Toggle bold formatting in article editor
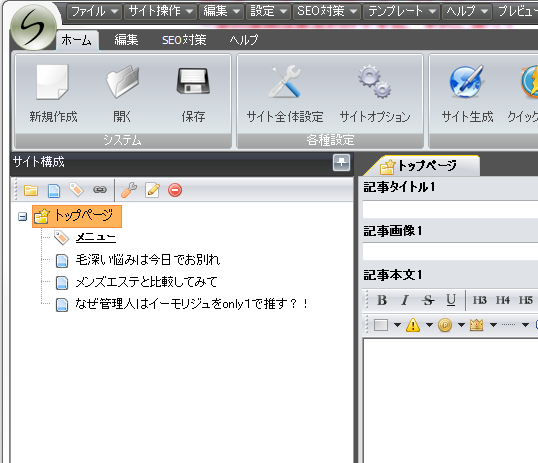Image resolution: width=538 pixels, height=463 pixels. pos(382,300)
